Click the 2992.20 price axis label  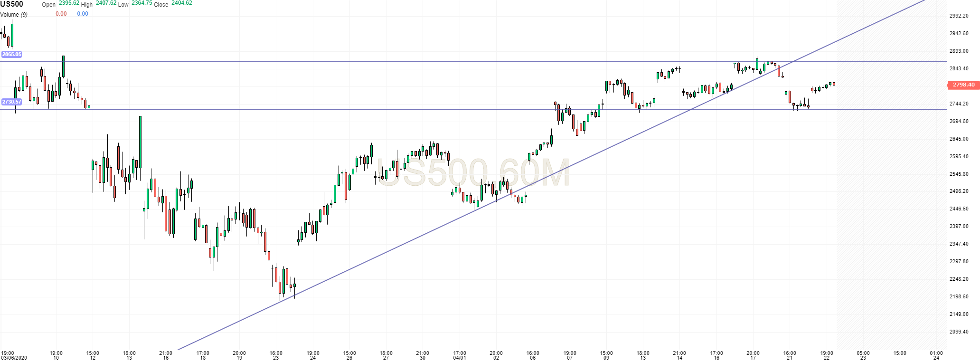click(x=959, y=16)
